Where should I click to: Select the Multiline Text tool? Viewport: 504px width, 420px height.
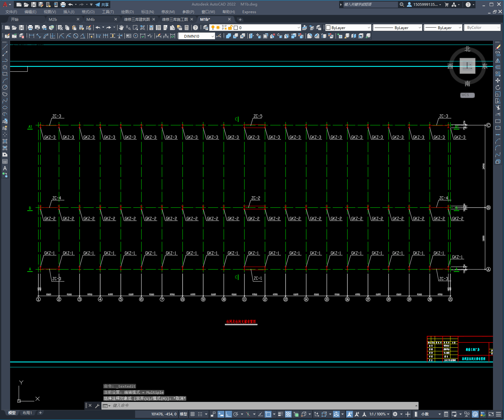[x=5, y=168]
